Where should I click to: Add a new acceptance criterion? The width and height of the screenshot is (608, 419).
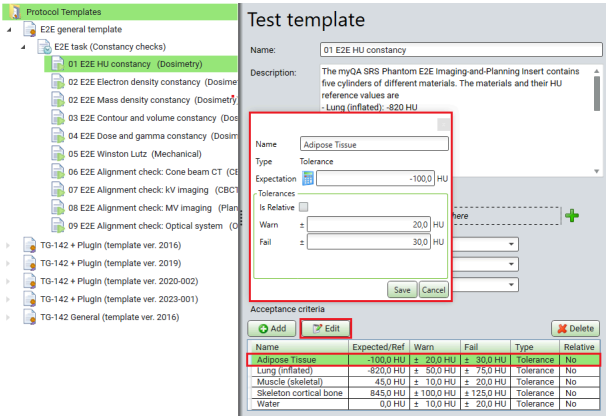pyautogui.click(x=271, y=327)
